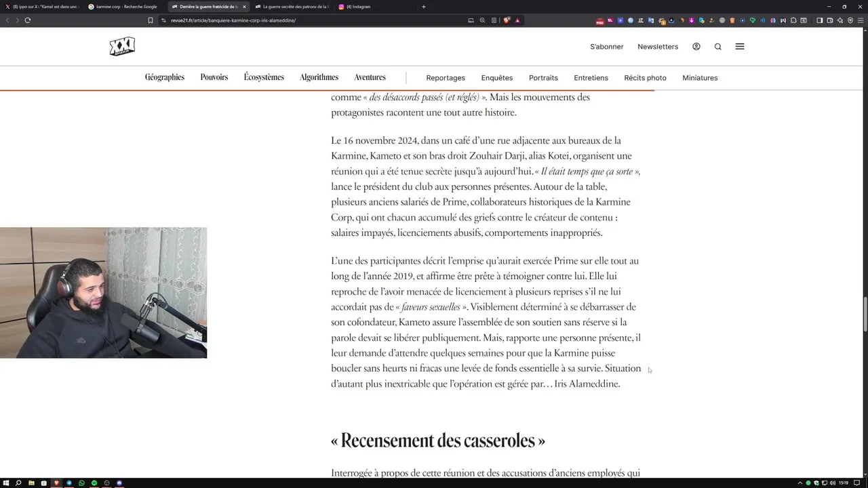Open Algorithmes section
Viewport: 868px width, 488px height.
coord(319,77)
